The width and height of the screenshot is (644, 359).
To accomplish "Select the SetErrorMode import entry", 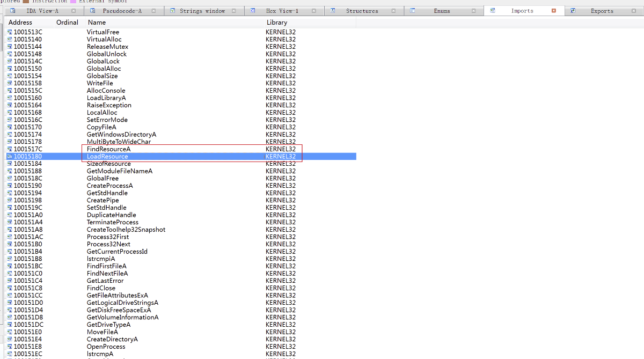I will [107, 120].
